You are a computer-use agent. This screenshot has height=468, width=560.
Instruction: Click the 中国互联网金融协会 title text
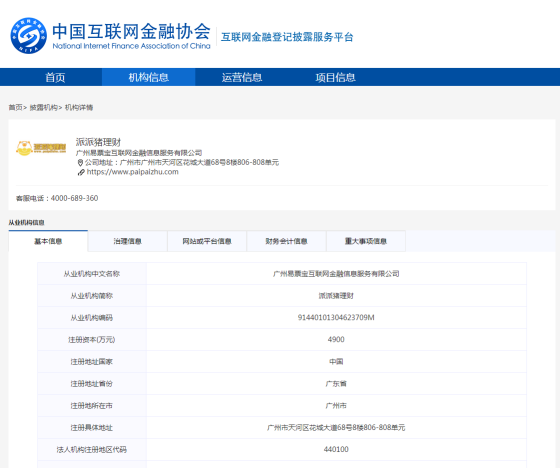131,31
